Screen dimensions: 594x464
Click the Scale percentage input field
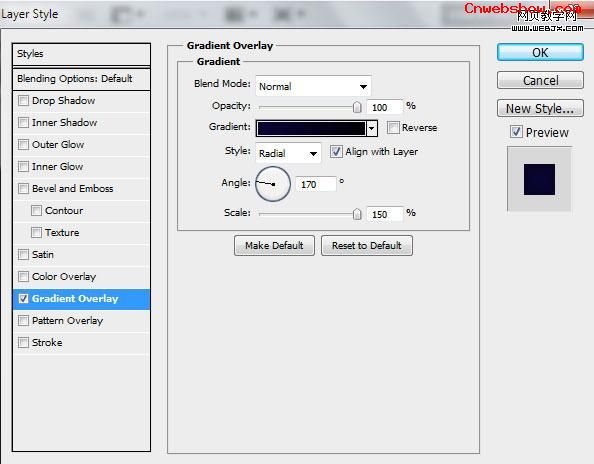click(385, 214)
